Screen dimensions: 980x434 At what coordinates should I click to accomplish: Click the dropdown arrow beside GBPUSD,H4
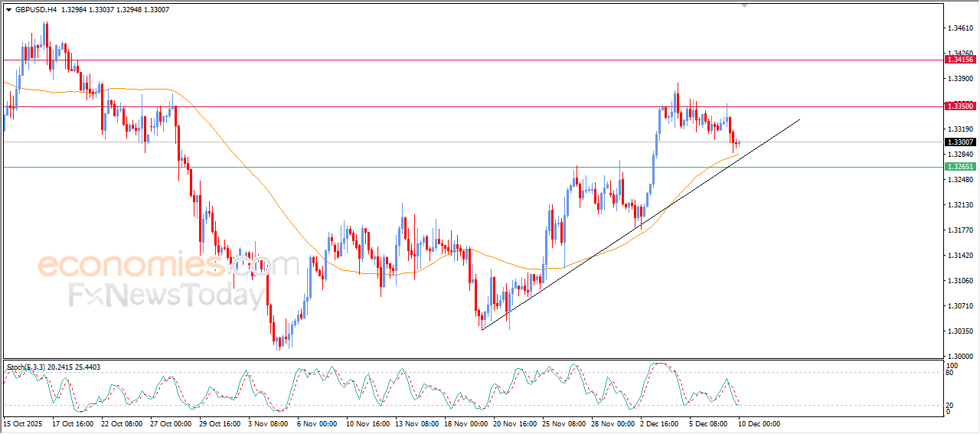tap(8, 10)
